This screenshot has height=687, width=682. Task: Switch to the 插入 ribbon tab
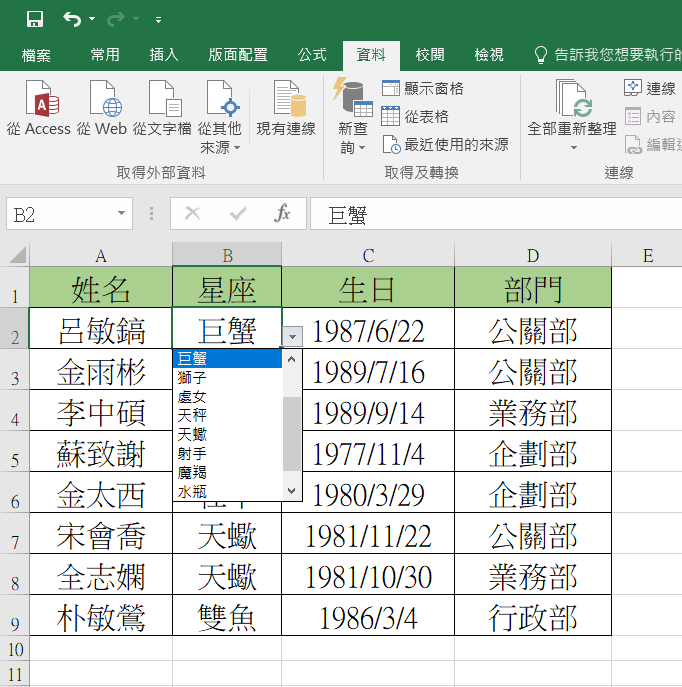pos(164,55)
